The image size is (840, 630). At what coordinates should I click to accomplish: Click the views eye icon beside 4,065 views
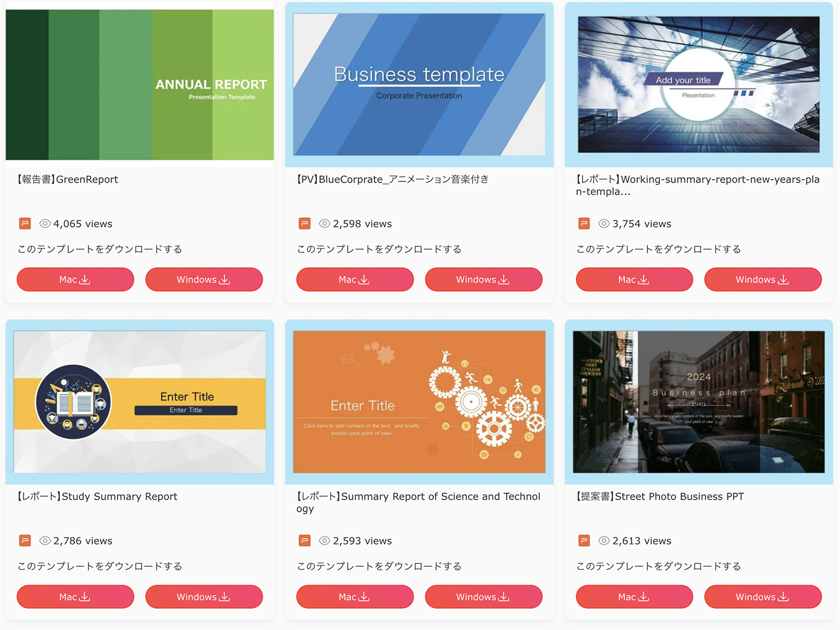pyautogui.click(x=45, y=223)
